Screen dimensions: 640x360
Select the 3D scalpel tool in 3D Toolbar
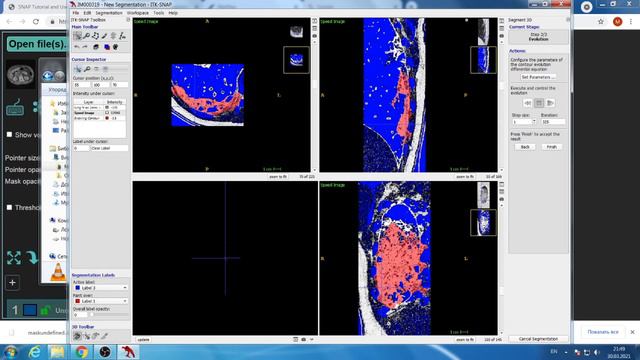(x=104, y=336)
